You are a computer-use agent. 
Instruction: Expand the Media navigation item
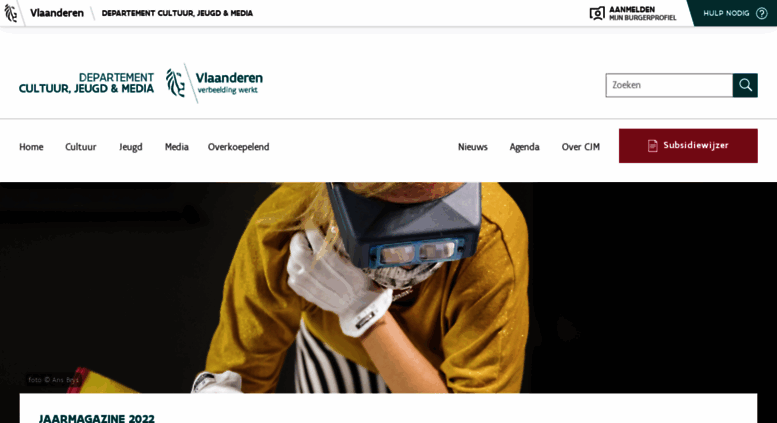coord(176,147)
